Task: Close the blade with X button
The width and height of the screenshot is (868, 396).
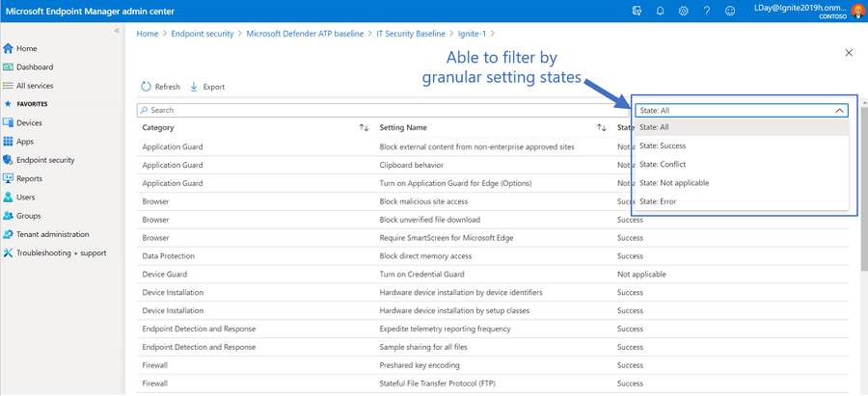Action: pos(849,53)
